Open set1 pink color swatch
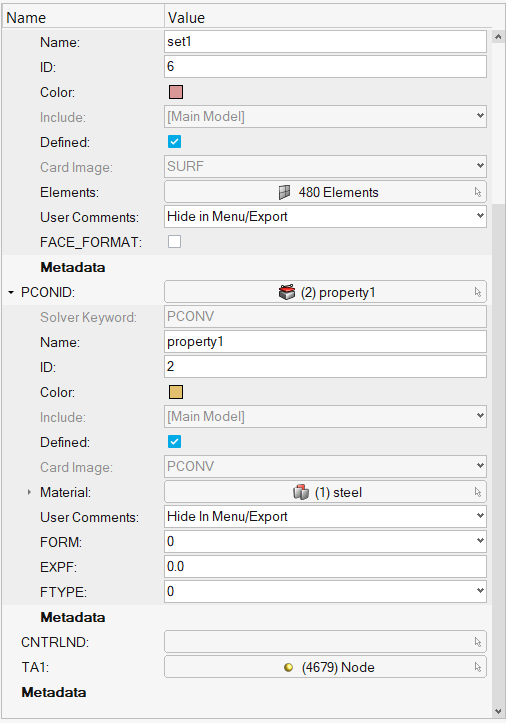Image resolution: width=506 pixels, height=723 pixels. coord(176,92)
